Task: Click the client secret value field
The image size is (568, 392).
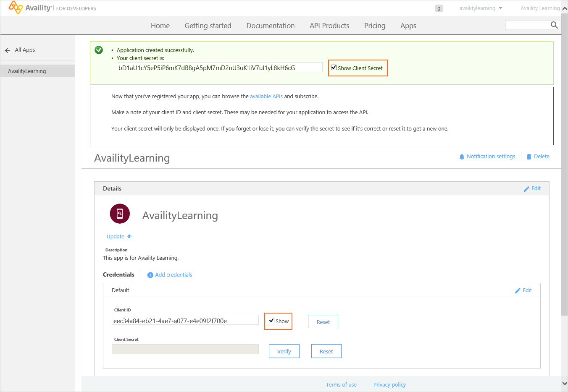Action: [x=220, y=68]
